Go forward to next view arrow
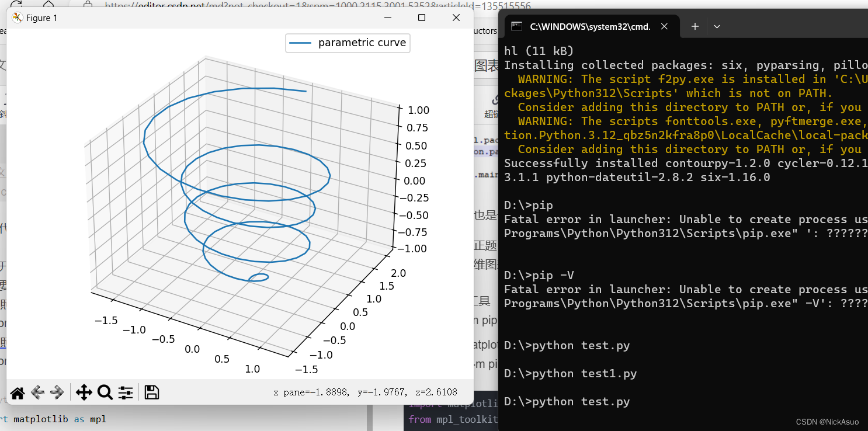This screenshot has width=868, height=431. pyautogui.click(x=57, y=393)
